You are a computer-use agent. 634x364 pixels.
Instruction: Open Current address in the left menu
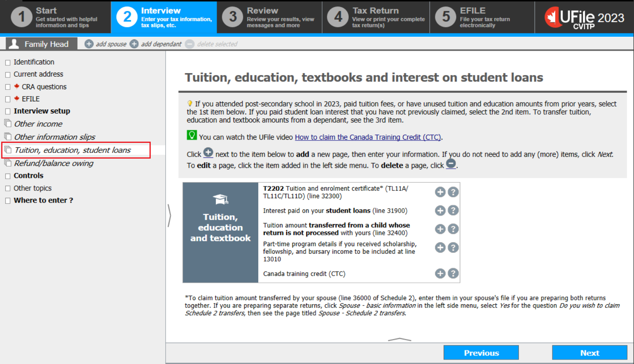[38, 74]
